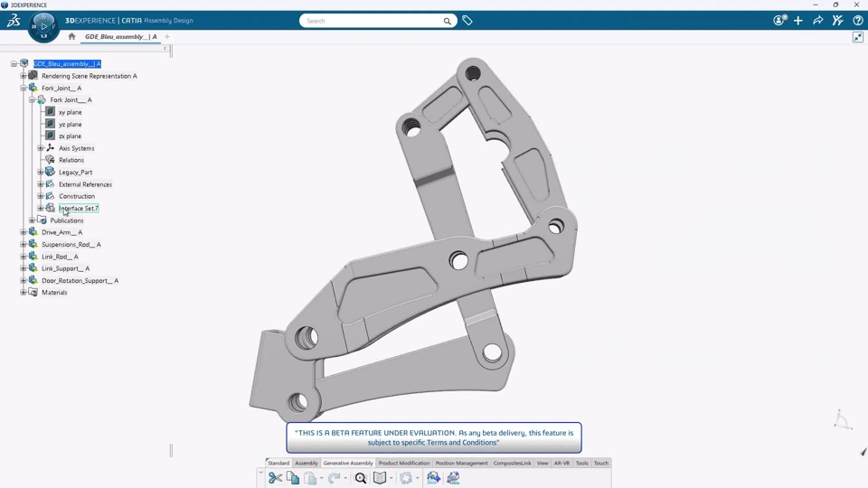Click the Redo arrow icon
Screen dimensions: 868x488
tap(334, 477)
